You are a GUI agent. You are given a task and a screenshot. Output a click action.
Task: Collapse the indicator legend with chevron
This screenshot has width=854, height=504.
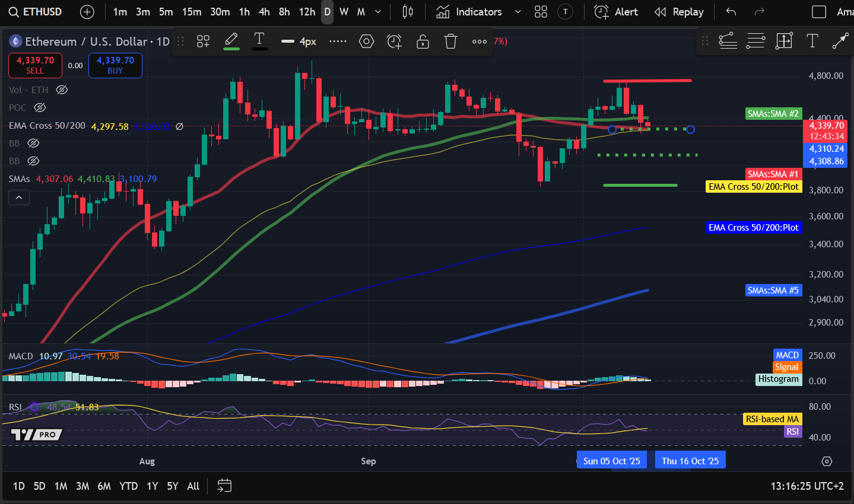point(19,197)
